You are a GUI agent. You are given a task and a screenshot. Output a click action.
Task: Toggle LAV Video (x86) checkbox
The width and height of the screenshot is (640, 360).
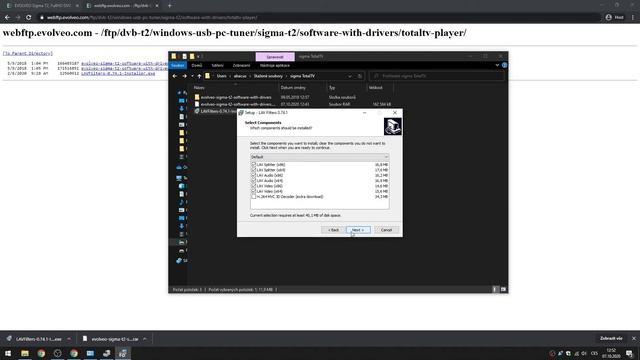pyautogui.click(x=253, y=186)
